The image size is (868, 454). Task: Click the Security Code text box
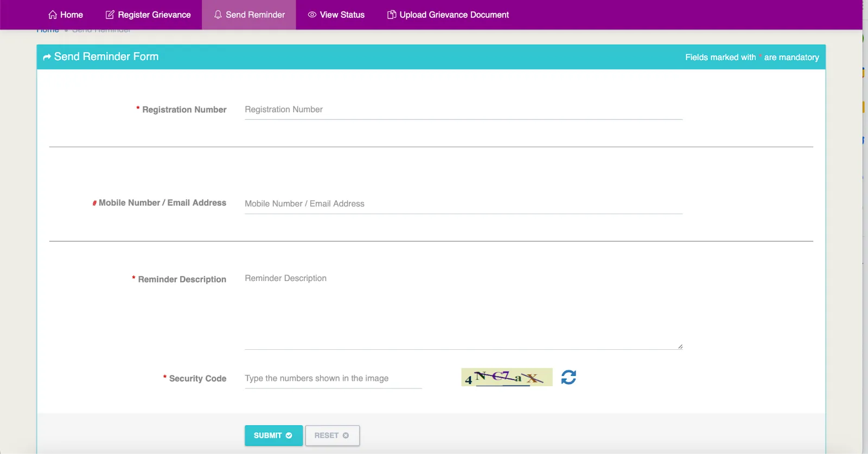(333, 379)
